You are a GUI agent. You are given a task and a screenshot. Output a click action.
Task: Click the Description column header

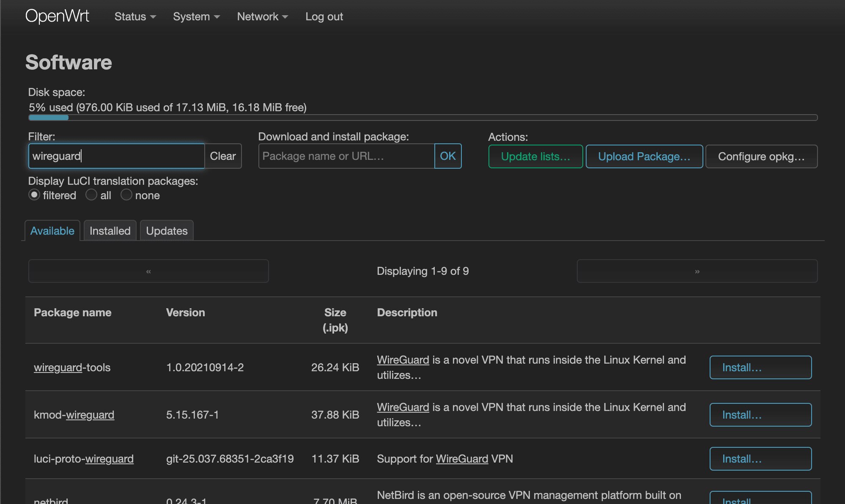tap(407, 312)
